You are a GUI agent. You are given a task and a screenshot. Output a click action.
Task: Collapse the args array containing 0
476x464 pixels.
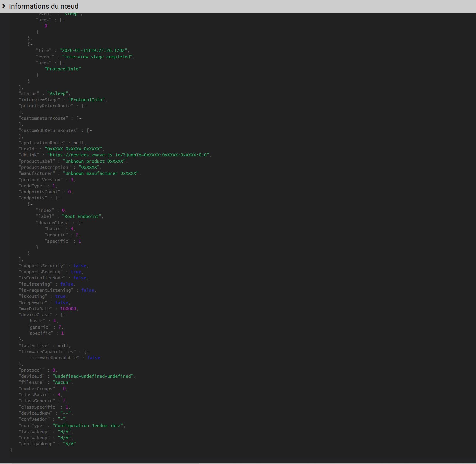[64, 20]
